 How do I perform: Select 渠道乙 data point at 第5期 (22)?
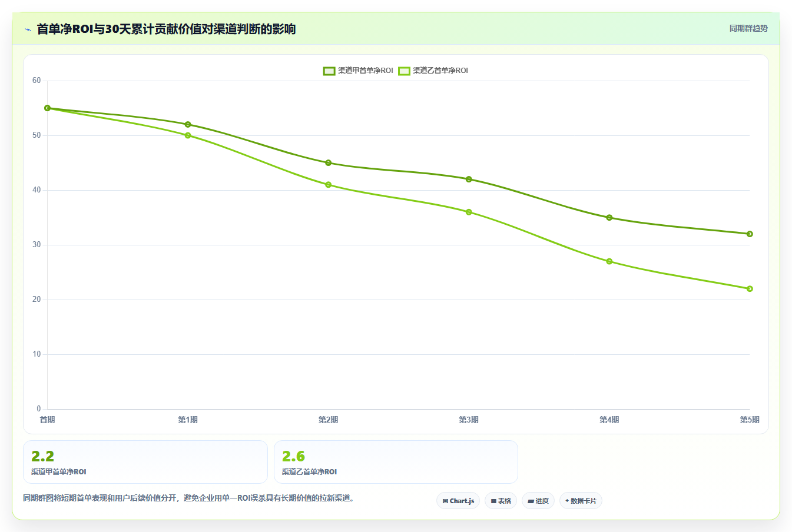tap(750, 288)
